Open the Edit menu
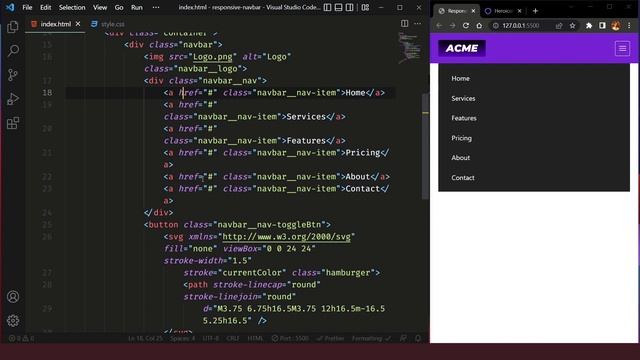The height and width of the screenshot is (360, 640). click(46, 7)
